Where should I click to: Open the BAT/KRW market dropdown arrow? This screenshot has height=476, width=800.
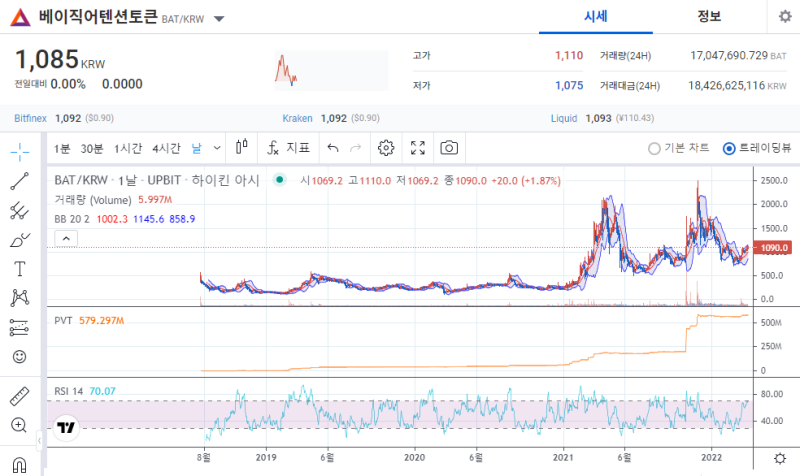coord(219,19)
